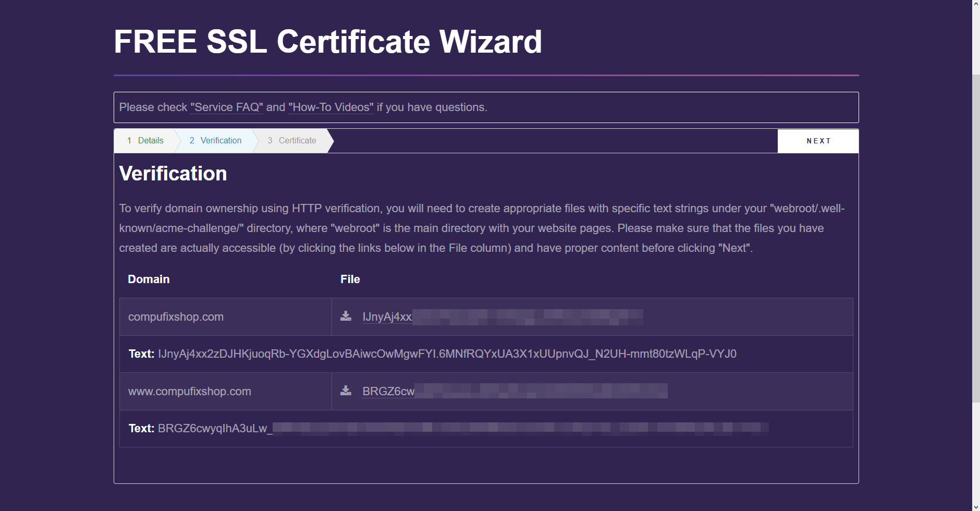Viewport: 980px width, 511px height.
Task: Open the IJnyAj4xx verification file link
Action: click(x=503, y=317)
